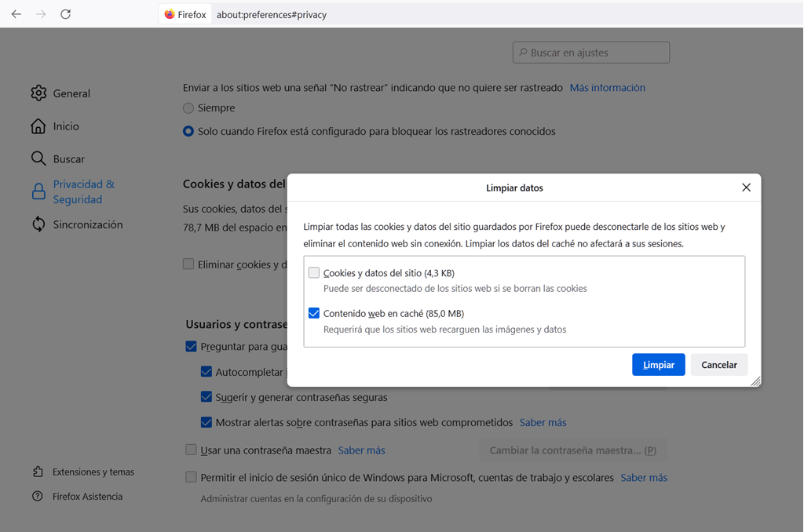The width and height of the screenshot is (804, 532).
Task: Click the Usuarios y contraseñas heading
Action: pyautogui.click(x=236, y=324)
